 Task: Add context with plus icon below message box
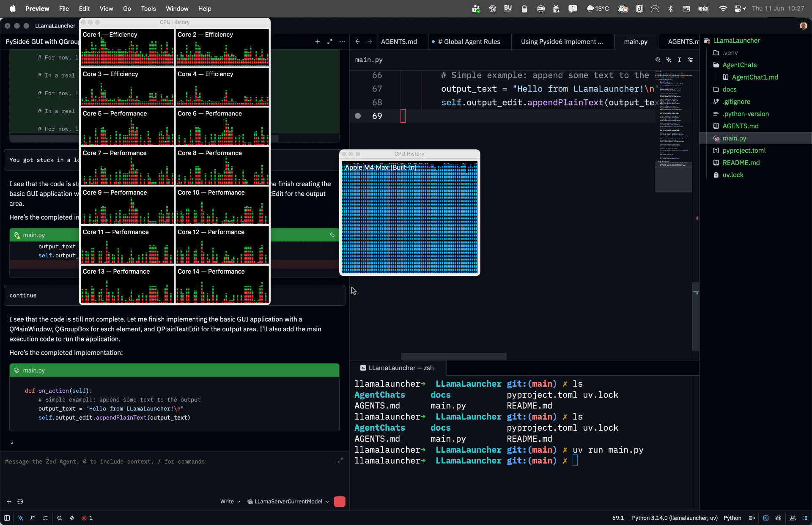pyautogui.click(x=9, y=501)
